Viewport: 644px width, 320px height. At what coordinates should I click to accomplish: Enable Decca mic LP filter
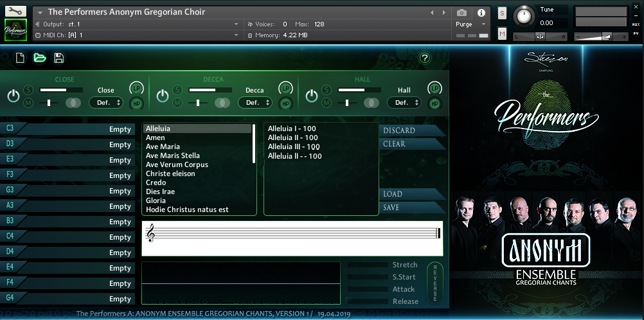point(286,88)
